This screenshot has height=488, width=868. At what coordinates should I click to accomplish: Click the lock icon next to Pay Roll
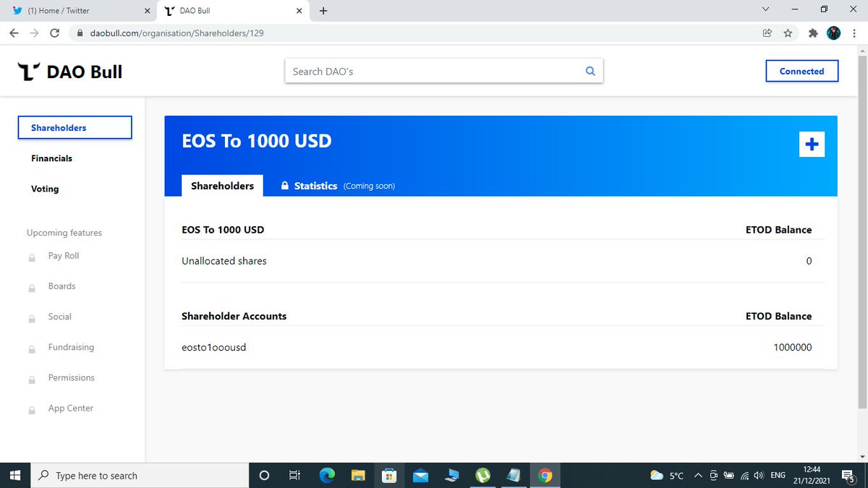coord(32,257)
